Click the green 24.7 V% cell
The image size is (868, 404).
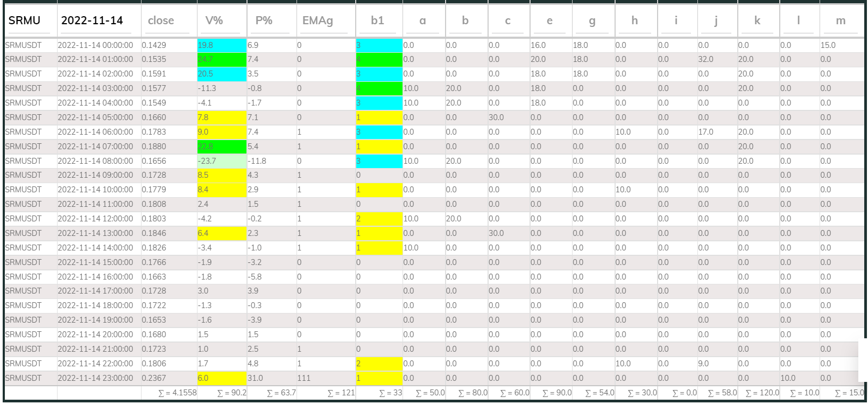click(x=221, y=59)
